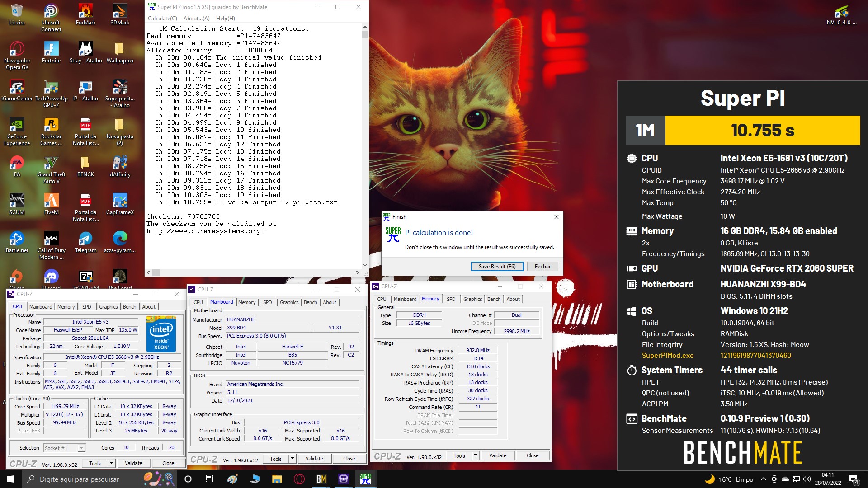
Task: Open the Telegram desktop icon
Action: 85,242
